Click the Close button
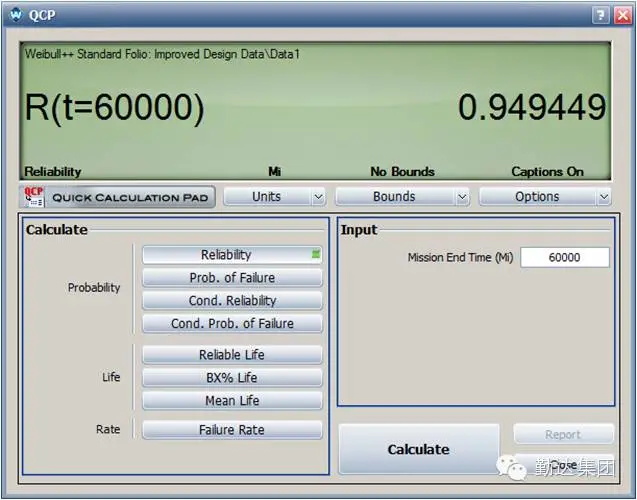The width and height of the screenshot is (637, 500). pos(563,464)
